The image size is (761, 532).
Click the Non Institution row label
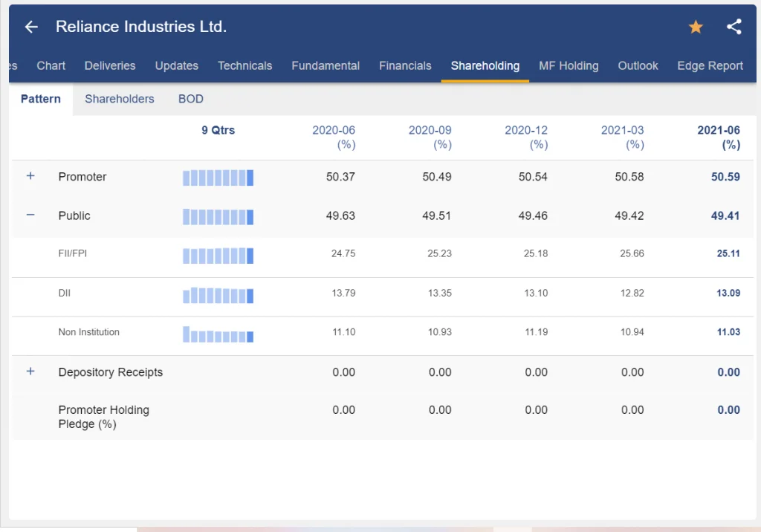pyautogui.click(x=89, y=332)
